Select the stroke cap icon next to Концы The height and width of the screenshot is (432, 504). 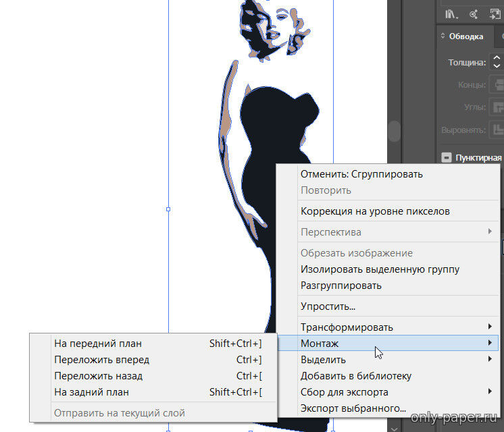pos(497,85)
